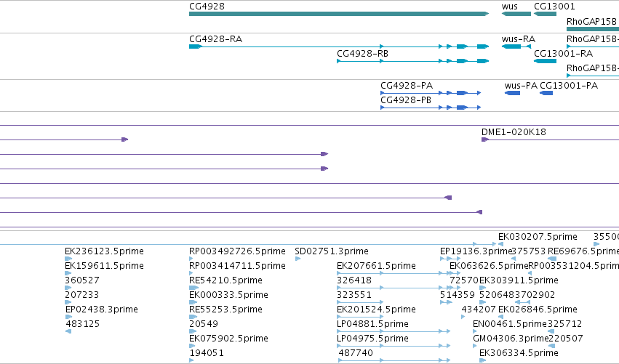Image resolution: width=619 pixels, height=364 pixels.
Task: Select the RhoGAP15B gene bar
Action: point(593,29)
